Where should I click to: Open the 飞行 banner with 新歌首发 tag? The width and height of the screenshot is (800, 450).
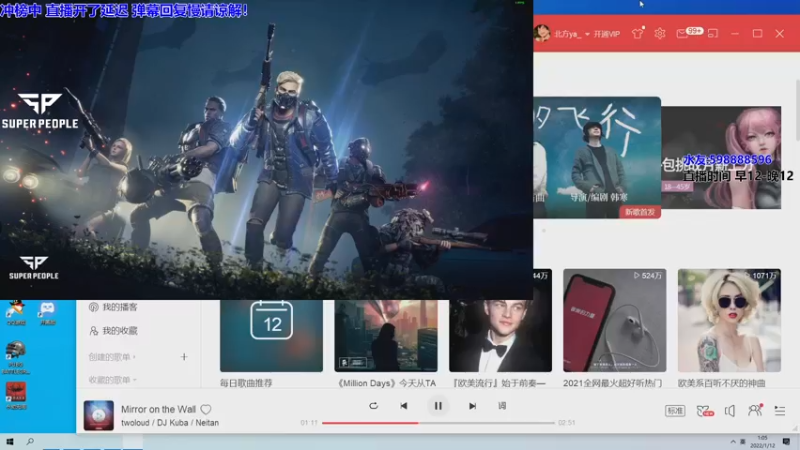[x=597, y=157]
